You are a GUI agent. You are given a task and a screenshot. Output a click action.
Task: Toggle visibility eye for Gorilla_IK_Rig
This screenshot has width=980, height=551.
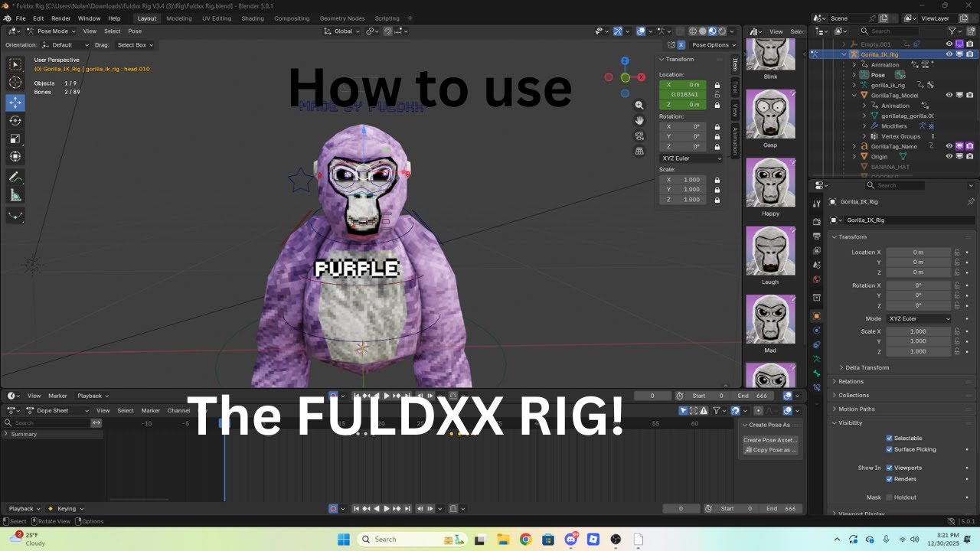[x=949, y=54]
